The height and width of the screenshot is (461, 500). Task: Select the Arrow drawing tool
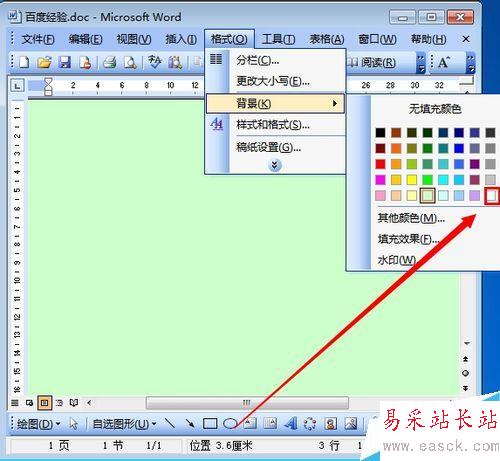[x=190, y=423]
